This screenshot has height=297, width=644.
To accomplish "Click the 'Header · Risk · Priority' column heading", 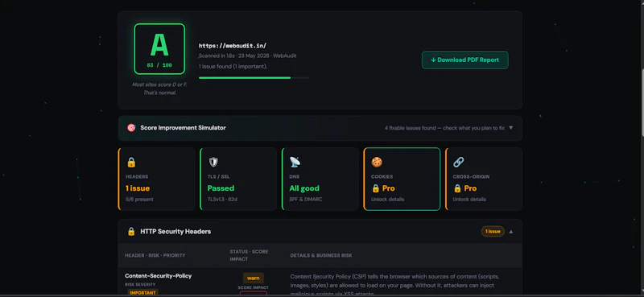I will coord(155,255).
